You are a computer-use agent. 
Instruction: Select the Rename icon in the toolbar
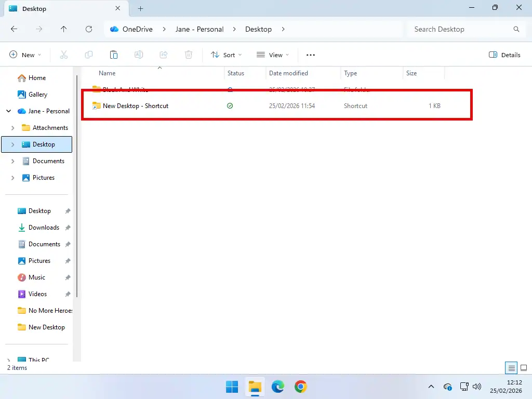click(138, 55)
